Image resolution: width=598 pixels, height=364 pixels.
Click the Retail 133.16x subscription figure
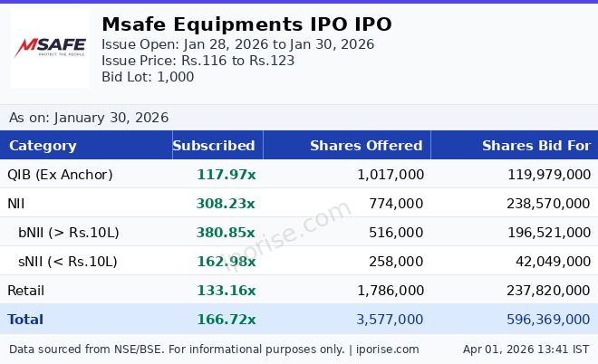(226, 291)
